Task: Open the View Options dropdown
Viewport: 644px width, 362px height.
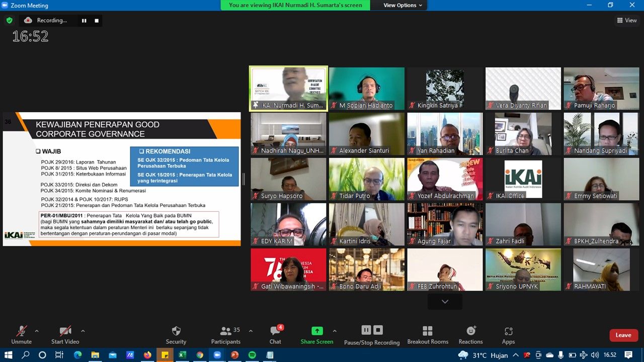Action: point(404,5)
